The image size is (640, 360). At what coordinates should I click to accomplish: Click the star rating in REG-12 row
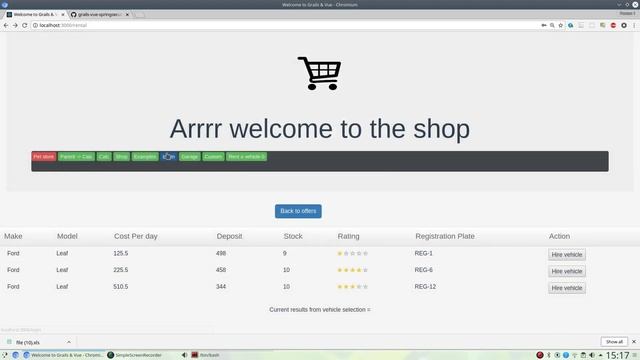pyautogui.click(x=353, y=287)
